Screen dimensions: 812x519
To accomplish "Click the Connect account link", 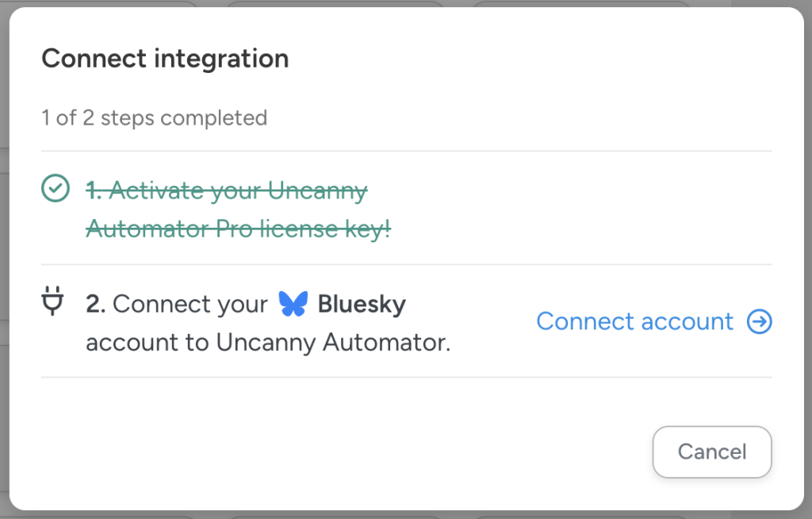I will pos(634,321).
